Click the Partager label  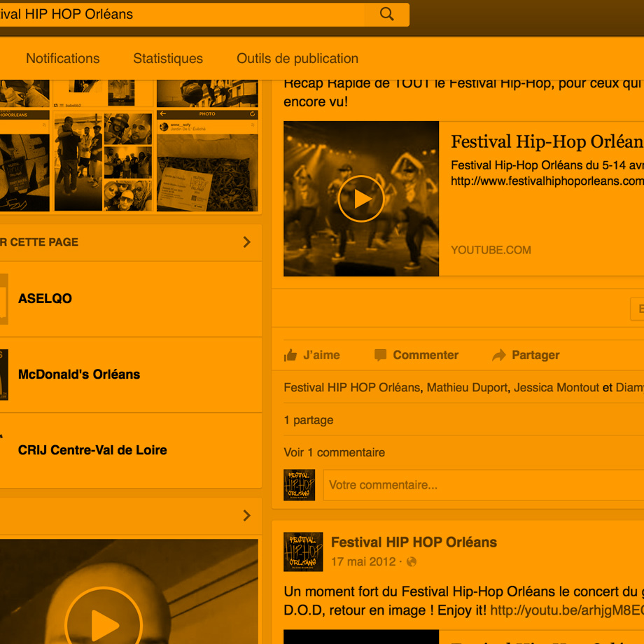(535, 355)
